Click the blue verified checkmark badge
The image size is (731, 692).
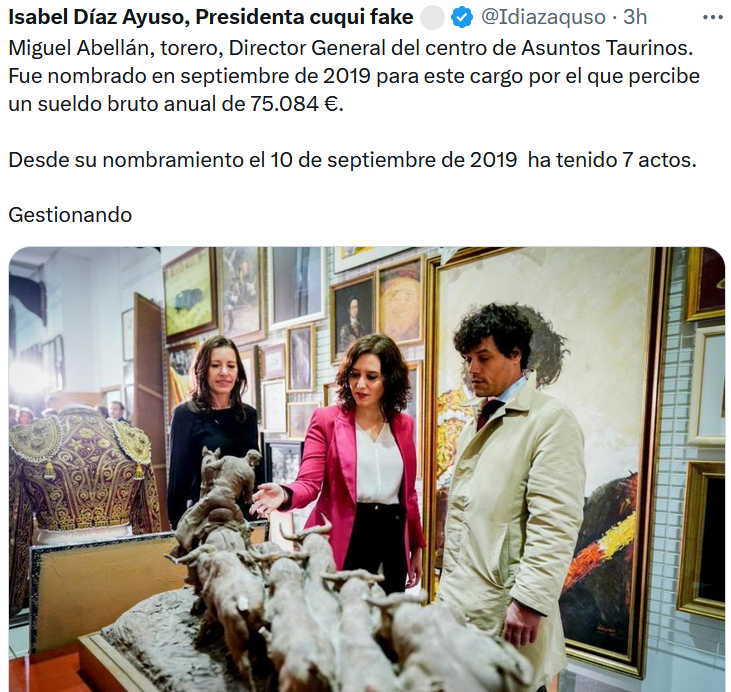click(462, 18)
